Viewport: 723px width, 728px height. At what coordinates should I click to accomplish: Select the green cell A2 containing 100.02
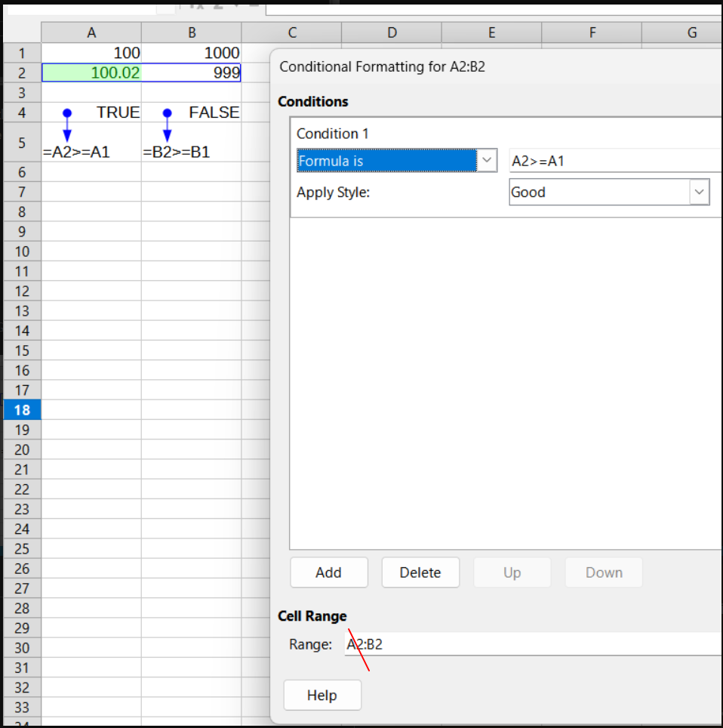(x=91, y=72)
